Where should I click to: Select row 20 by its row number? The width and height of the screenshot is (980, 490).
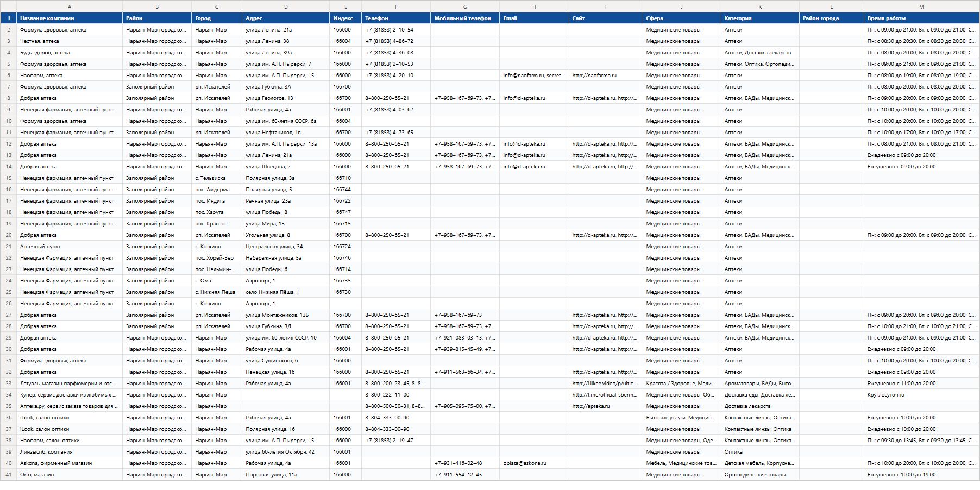point(9,235)
